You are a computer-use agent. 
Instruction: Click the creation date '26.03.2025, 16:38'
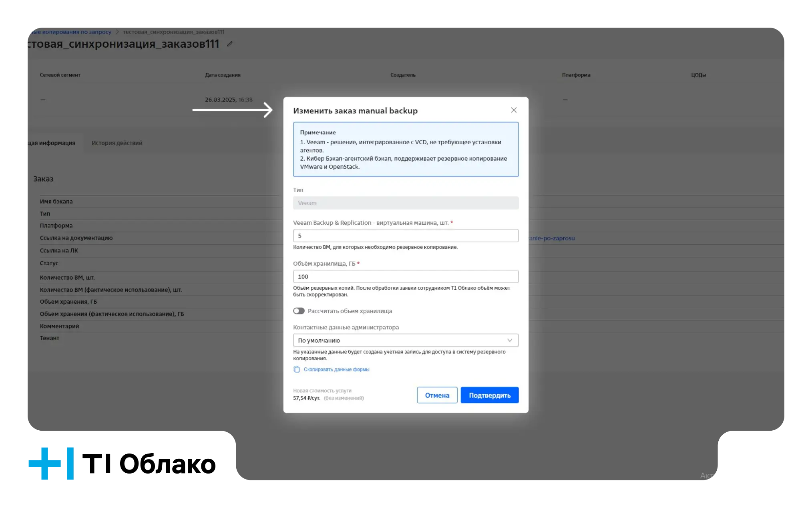point(229,100)
